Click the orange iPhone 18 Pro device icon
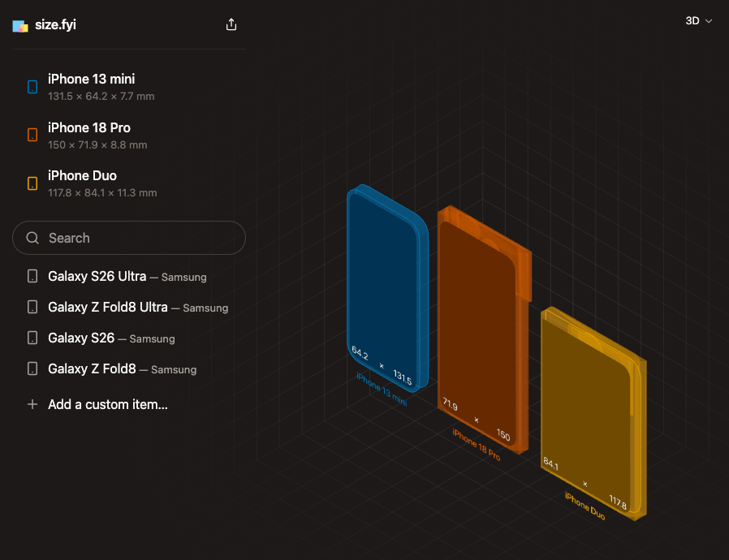The image size is (729, 560). pos(32,135)
